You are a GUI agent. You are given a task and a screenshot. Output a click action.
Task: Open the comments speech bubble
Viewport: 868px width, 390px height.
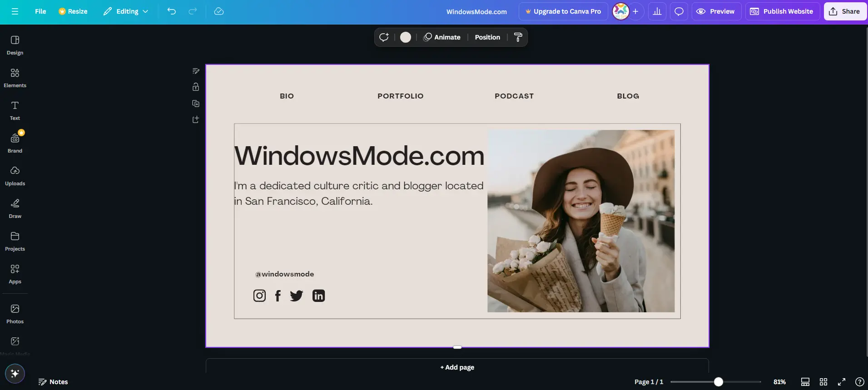point(679,11)
